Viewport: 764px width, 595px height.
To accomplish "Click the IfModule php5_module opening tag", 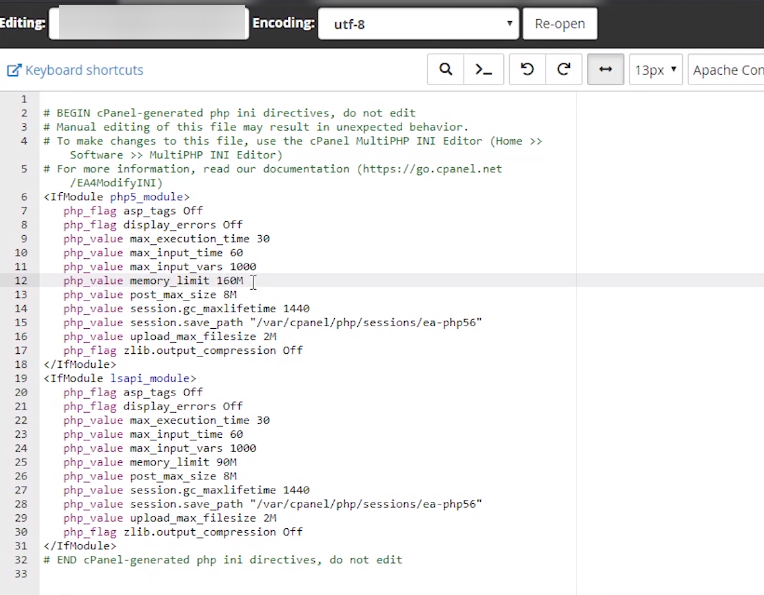I will [x=116, y=197].
